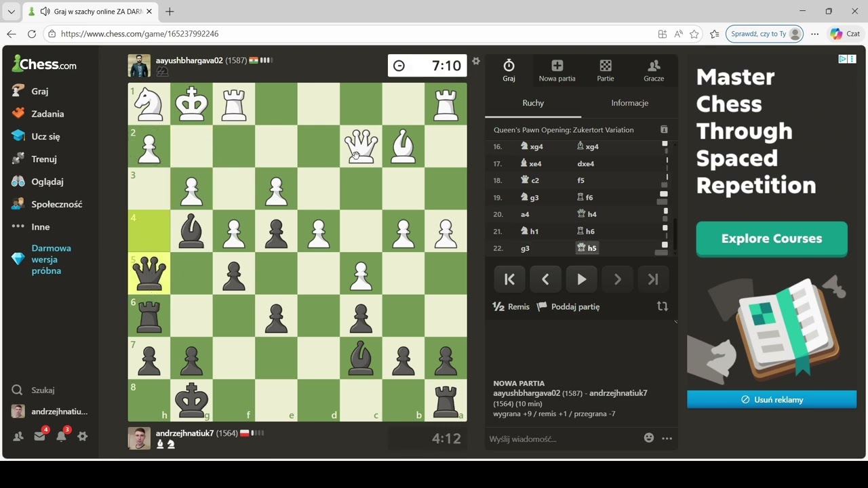Open Społeczność community in sidebar
Image resolution: width=868 pixels, height=488 pixels.
tap(47, 204)
